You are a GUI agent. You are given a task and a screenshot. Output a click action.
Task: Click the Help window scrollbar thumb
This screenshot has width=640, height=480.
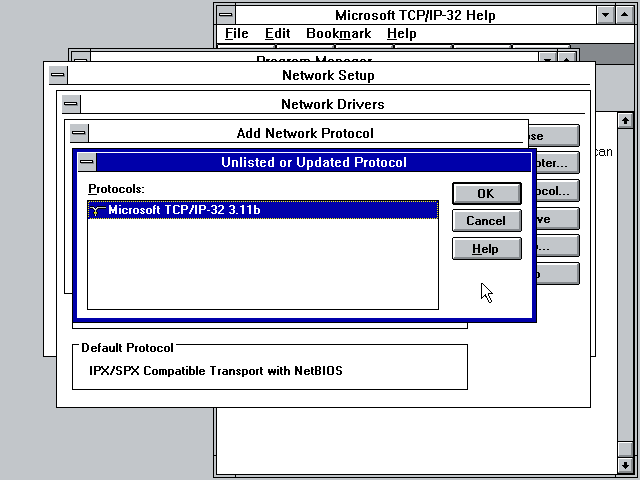625,449
